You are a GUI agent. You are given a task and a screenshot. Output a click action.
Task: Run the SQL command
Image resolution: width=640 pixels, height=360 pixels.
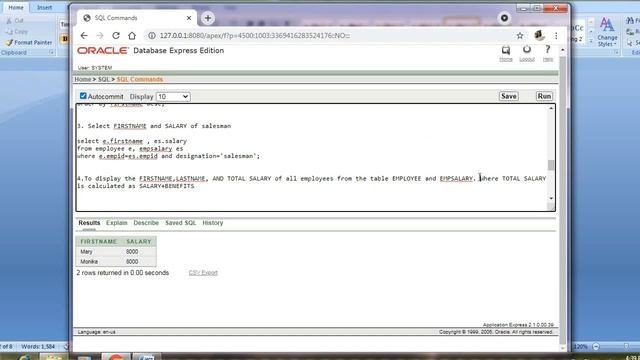(x=544, y=96)
